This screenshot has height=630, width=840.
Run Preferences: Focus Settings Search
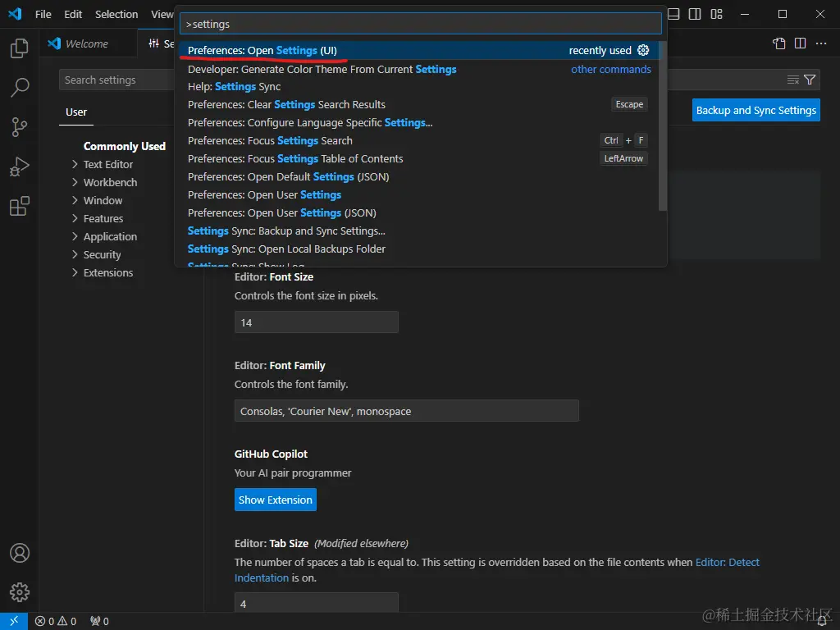click(418, 141)
